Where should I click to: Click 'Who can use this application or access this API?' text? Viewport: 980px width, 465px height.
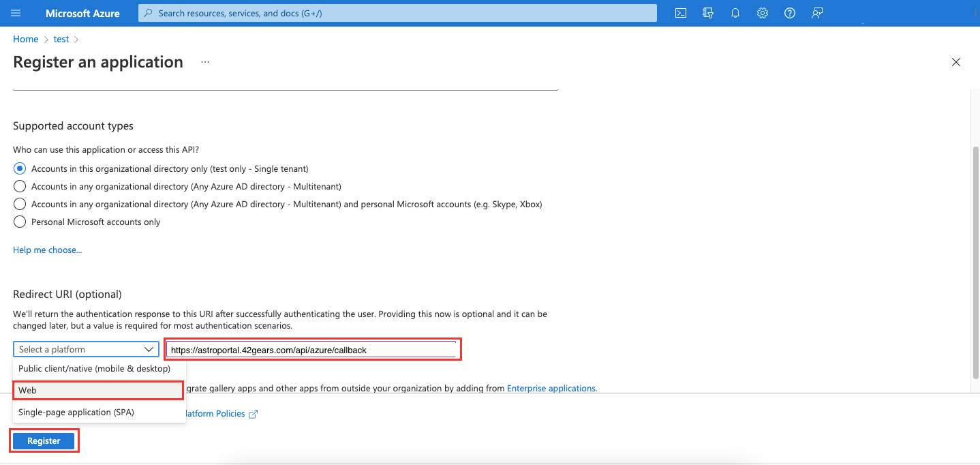tap(106, 149)
